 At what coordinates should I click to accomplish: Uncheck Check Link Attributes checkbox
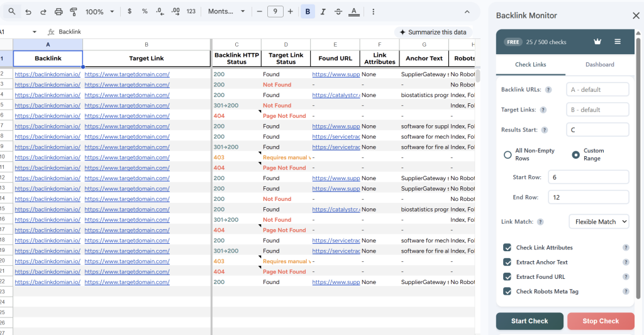click(x=508, y=247)
